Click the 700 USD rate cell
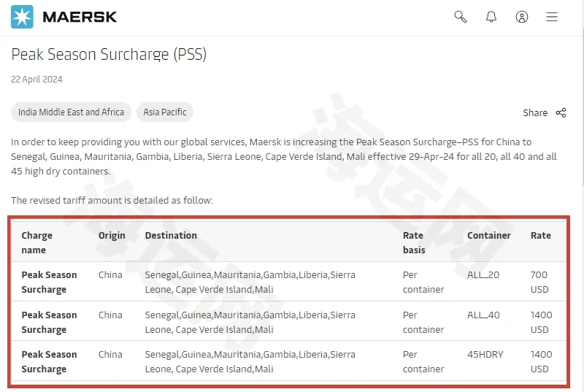This screenshot has width=584, height=392. (539, 282)
